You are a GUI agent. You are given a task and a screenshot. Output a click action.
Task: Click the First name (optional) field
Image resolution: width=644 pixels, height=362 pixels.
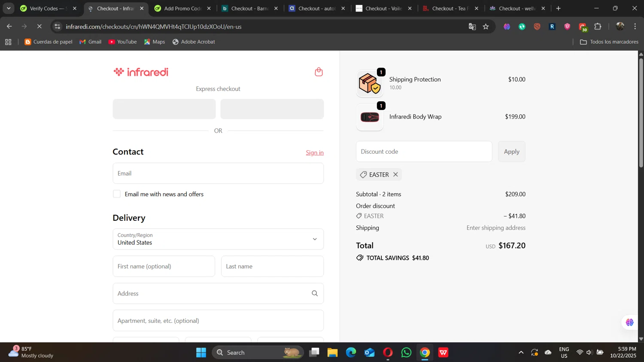164,266
